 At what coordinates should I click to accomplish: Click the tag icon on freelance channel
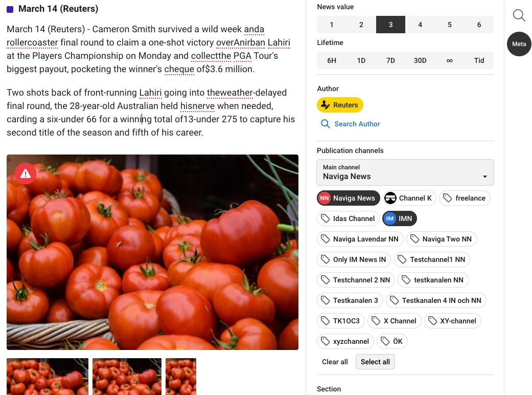448,198
